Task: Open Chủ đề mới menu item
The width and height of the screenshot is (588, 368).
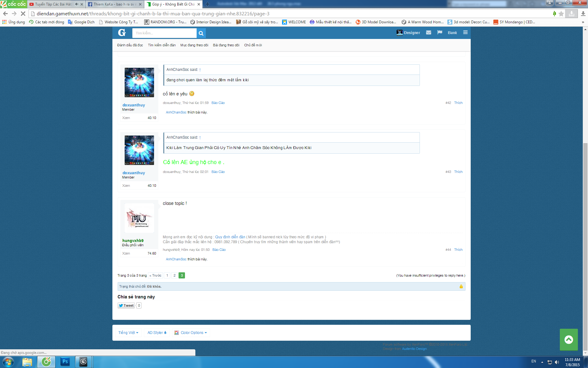Action: pyautogui.click(x=253, y=45)
